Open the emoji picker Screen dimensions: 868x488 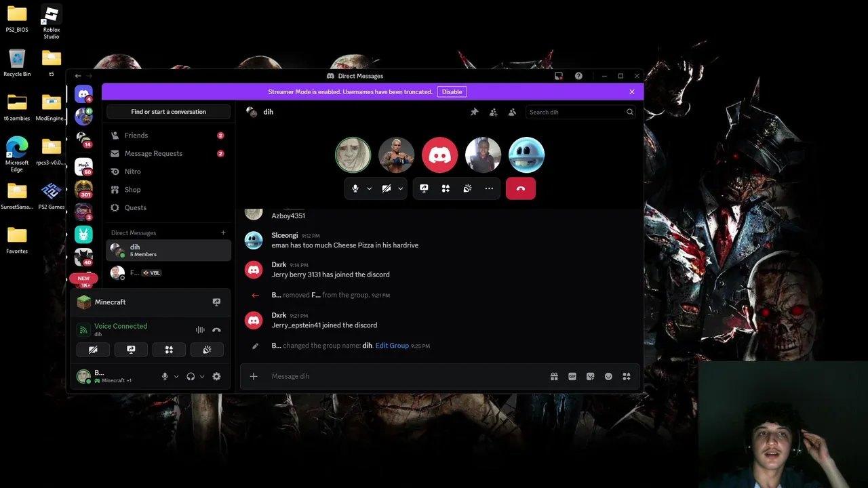(x=608, y=376)
